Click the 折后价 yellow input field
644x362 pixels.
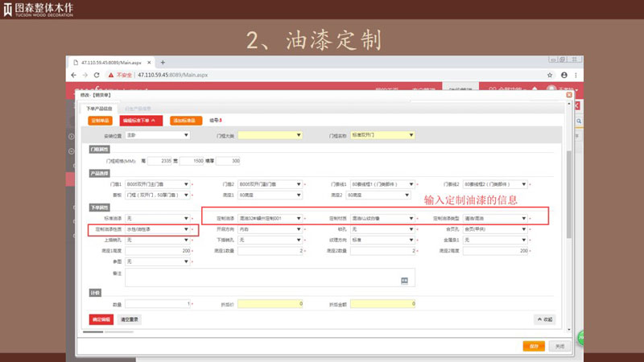pos(270,304)
